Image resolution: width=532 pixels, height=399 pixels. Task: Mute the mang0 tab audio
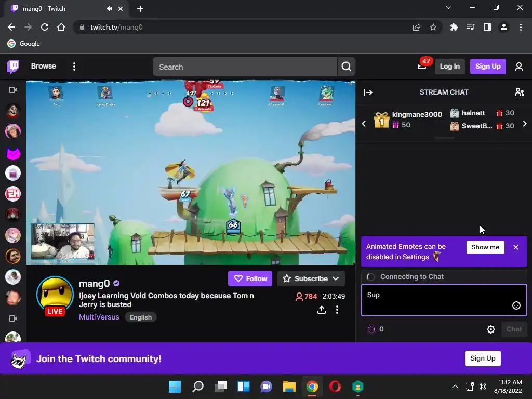click(109, 9)
